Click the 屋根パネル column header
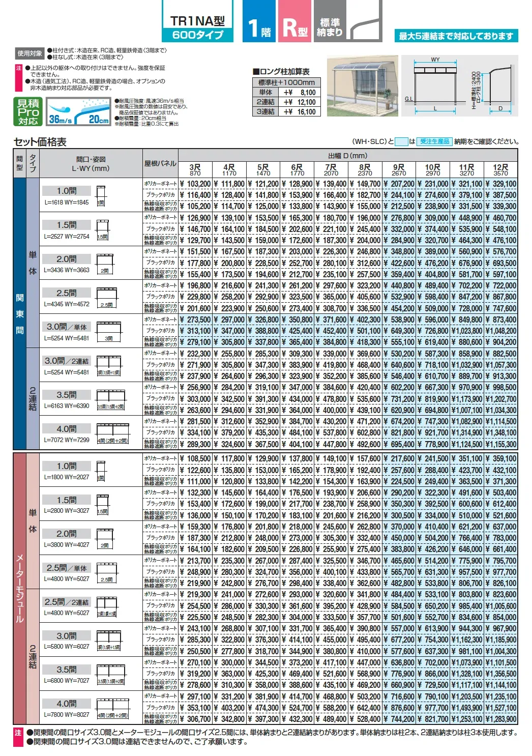This screenshot has width=532, height=756. (x=160, y=163)
